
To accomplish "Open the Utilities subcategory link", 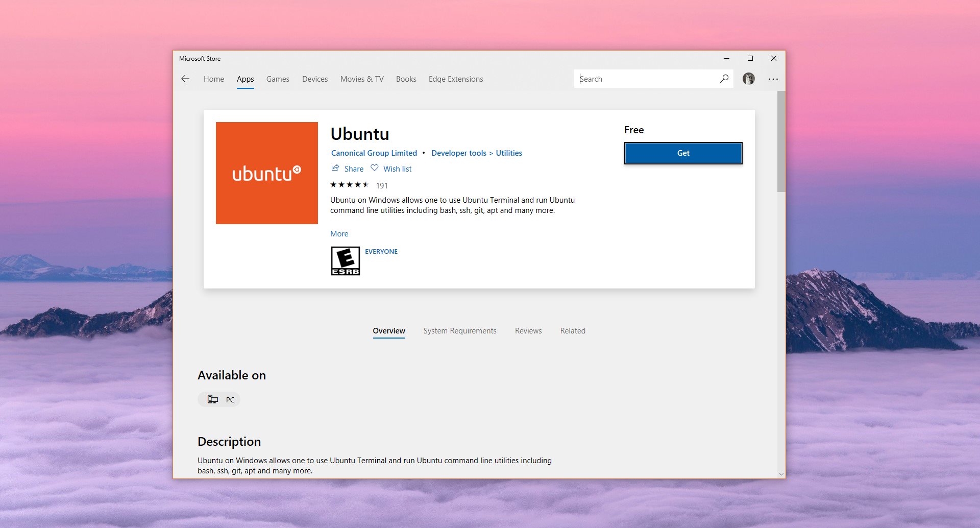I will [x=509, y=153].
